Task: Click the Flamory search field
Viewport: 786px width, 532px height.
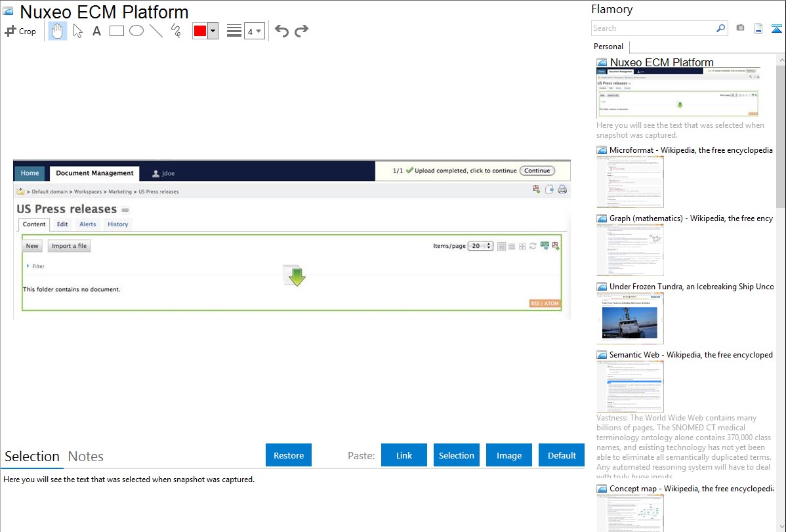Action: click(653, 28)
